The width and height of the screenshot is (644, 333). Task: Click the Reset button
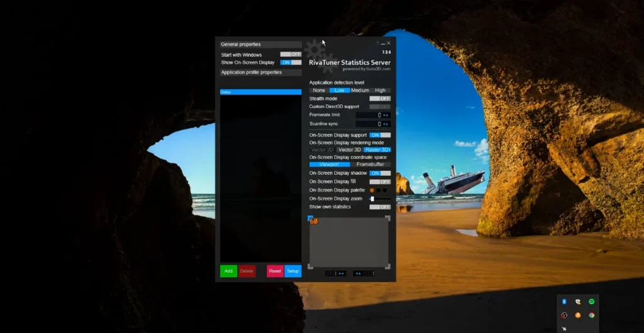pos(275,271)
